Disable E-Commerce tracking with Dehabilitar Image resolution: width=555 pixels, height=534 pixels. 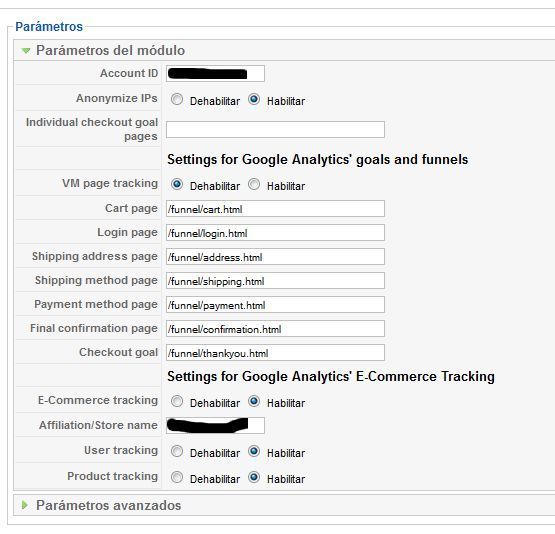click(177, 401)
